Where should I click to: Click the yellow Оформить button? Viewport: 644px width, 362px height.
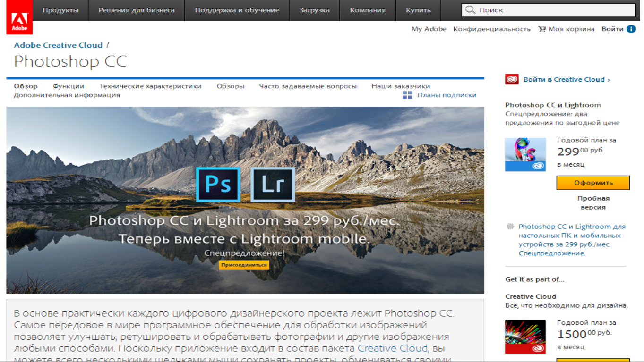pos(593,183)
